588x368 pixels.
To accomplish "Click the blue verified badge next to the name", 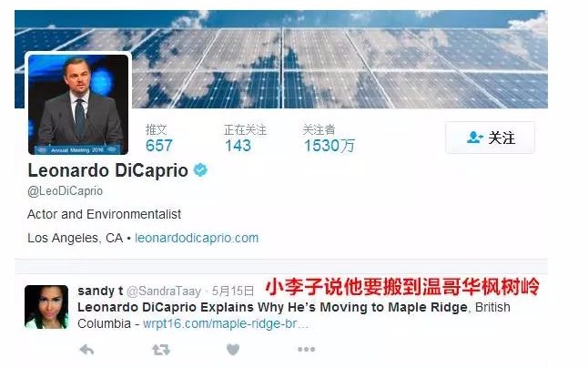I will coord(200,170).
